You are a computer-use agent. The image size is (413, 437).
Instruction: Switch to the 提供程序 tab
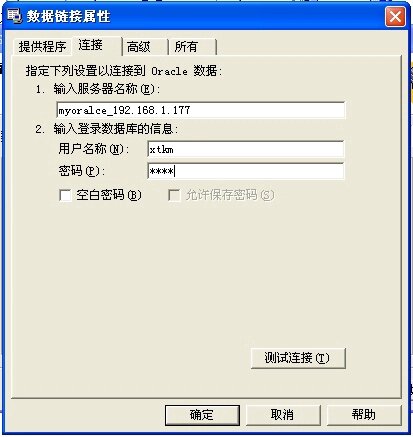pyautogui.click(x=42, y=47)
